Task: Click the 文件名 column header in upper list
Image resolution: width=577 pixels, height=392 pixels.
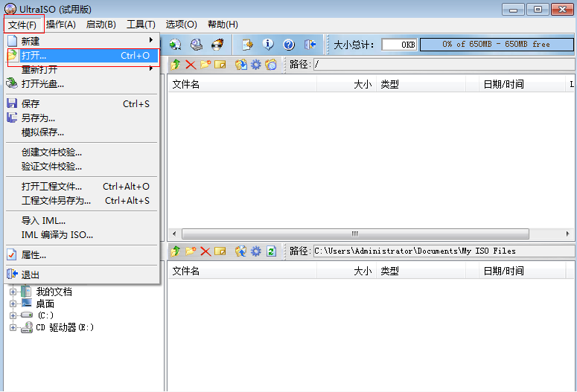Action: (x=186, y=85)
